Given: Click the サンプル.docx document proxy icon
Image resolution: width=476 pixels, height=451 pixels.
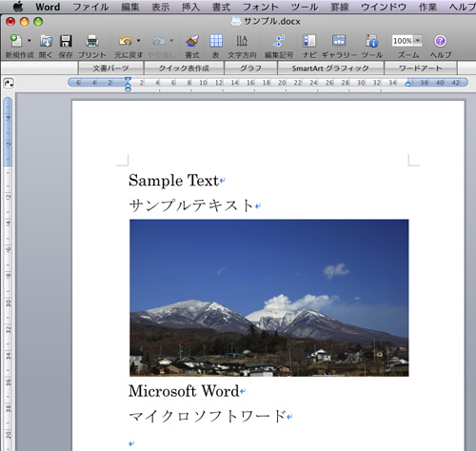Looking at the screenshot, I should coord(236,21).
